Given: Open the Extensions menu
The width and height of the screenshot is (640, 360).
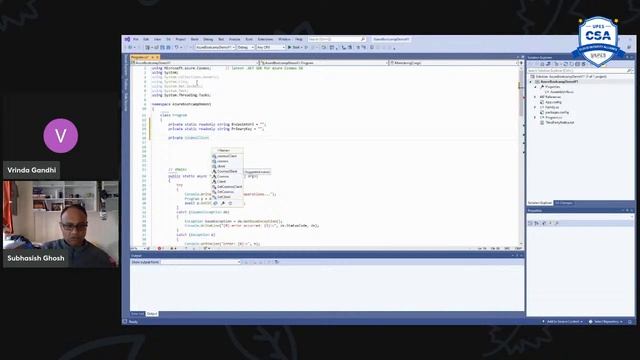Looking at the screenshot, I should point(265,39).
